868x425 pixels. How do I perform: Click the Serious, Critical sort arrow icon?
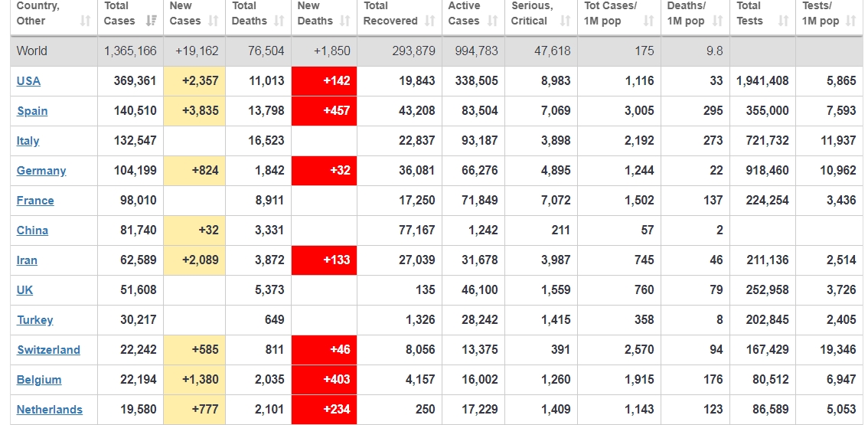tap(565, 21)
